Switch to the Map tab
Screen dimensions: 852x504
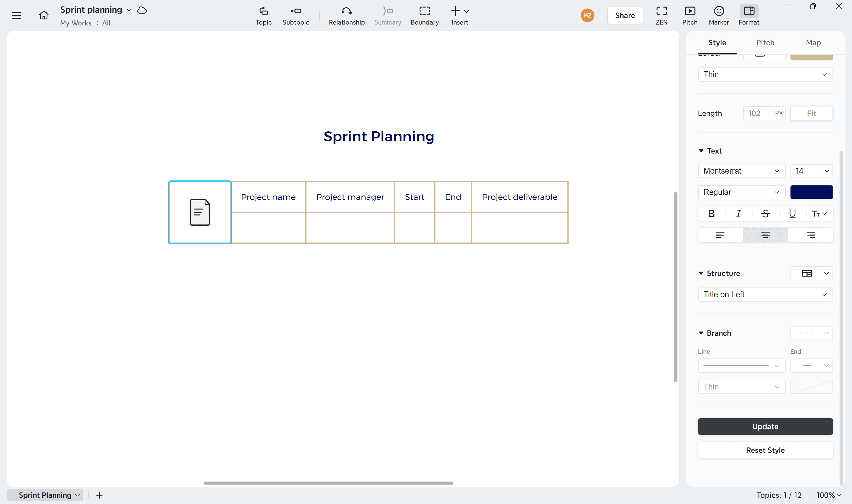point(813,43)
